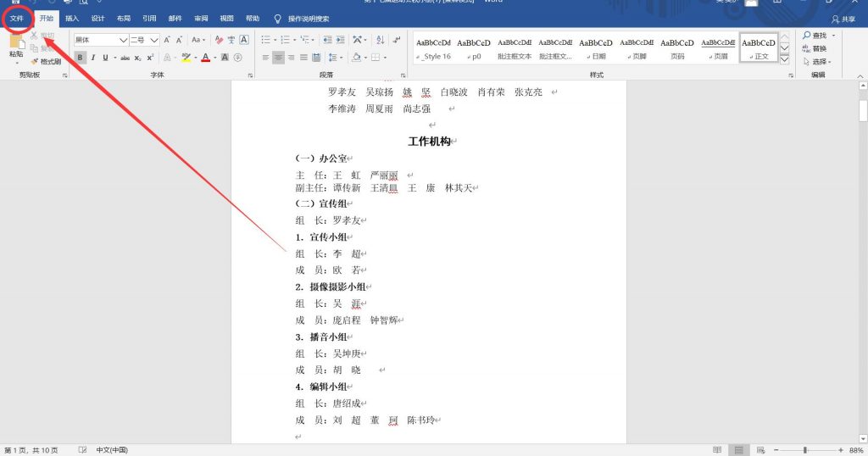Viewport: 868px width, 456px height.
Task: Click the 粘贴 (Paste) button
Action: click(x=16, y=47)
